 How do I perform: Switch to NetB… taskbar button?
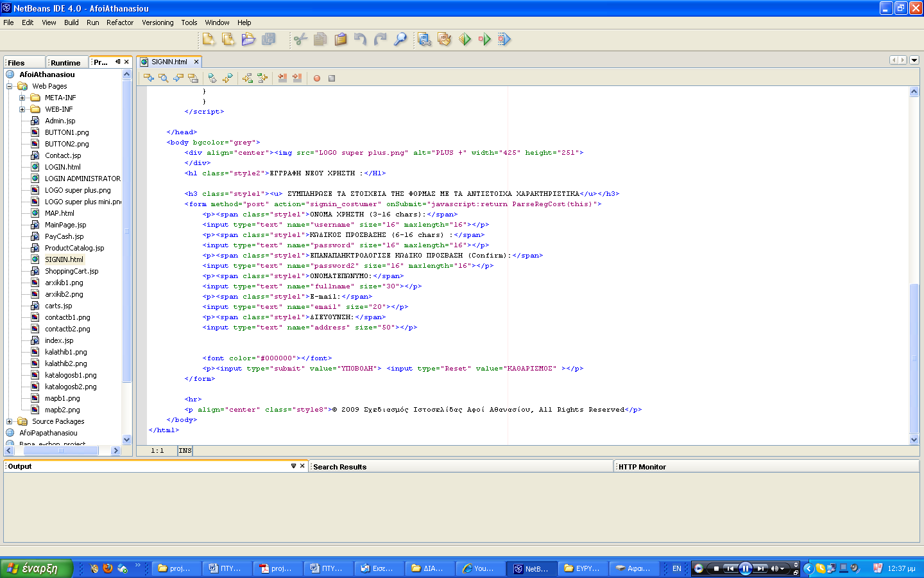[531, 568]
